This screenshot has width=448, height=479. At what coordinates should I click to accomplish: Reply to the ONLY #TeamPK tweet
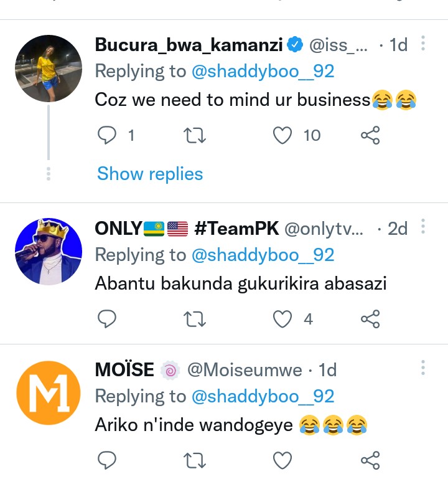click(x=108, y=319)
